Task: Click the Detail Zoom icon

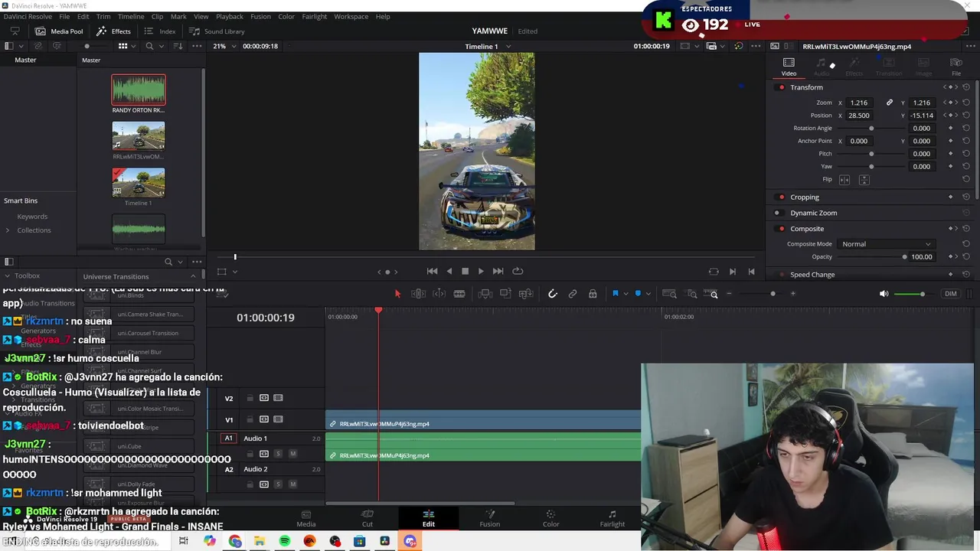Action: (x=691, y=294)
